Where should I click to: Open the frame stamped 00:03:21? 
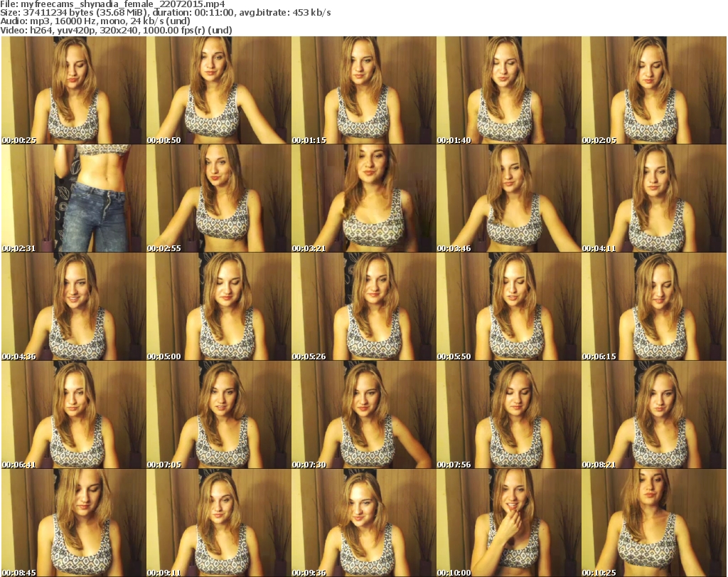364,198
